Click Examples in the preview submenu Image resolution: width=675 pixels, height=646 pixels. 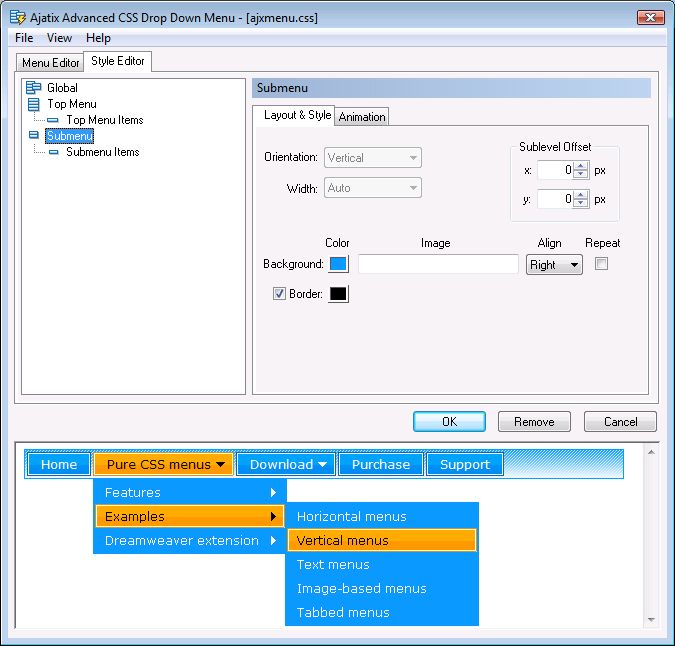click(189, 516)
